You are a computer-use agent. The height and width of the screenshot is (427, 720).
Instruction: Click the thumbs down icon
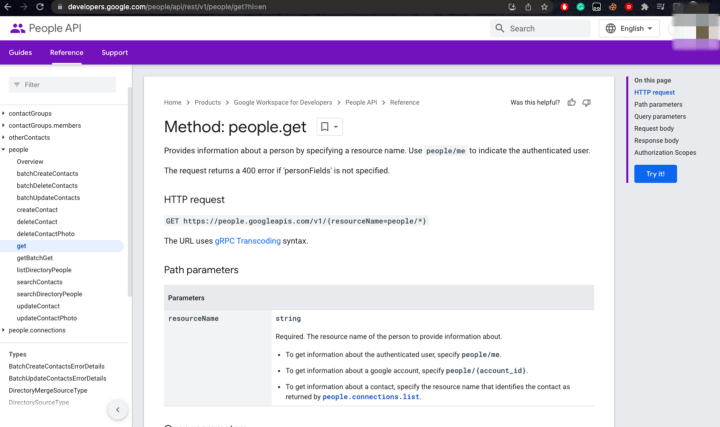click(x=586, y=102)
